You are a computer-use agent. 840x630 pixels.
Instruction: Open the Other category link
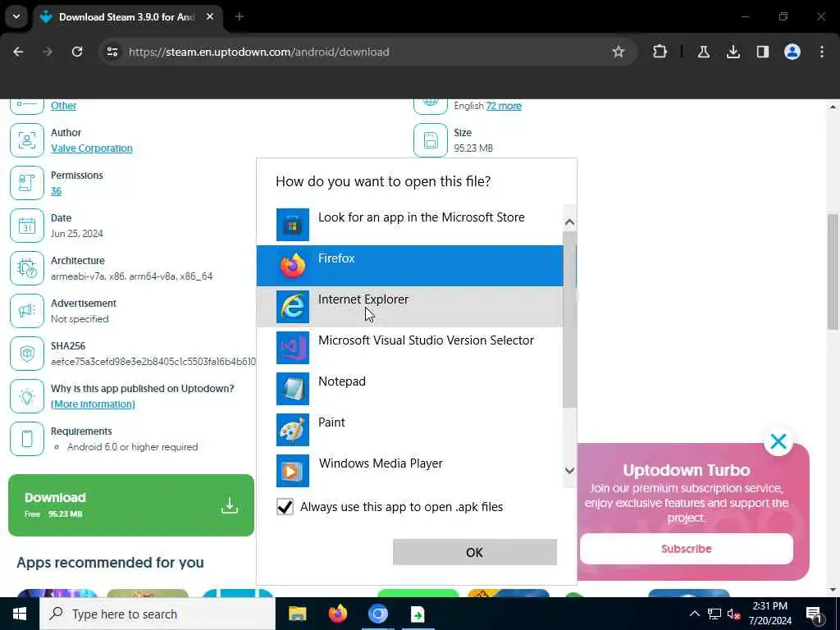click(x=64, y=106)
